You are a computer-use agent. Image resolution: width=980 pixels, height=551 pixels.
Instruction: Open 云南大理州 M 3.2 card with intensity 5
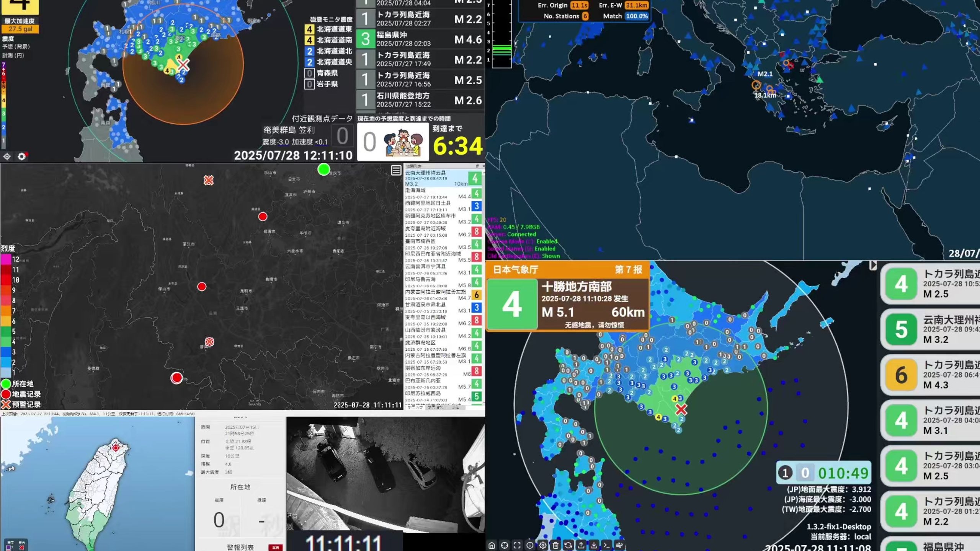(930, 329)
